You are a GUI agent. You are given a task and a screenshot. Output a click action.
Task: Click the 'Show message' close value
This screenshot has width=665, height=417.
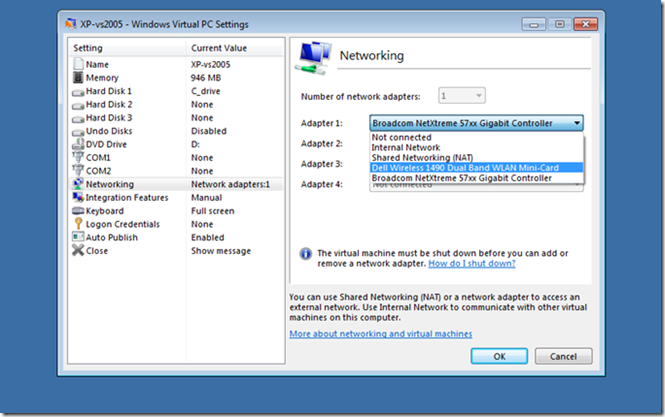(221, 251)
